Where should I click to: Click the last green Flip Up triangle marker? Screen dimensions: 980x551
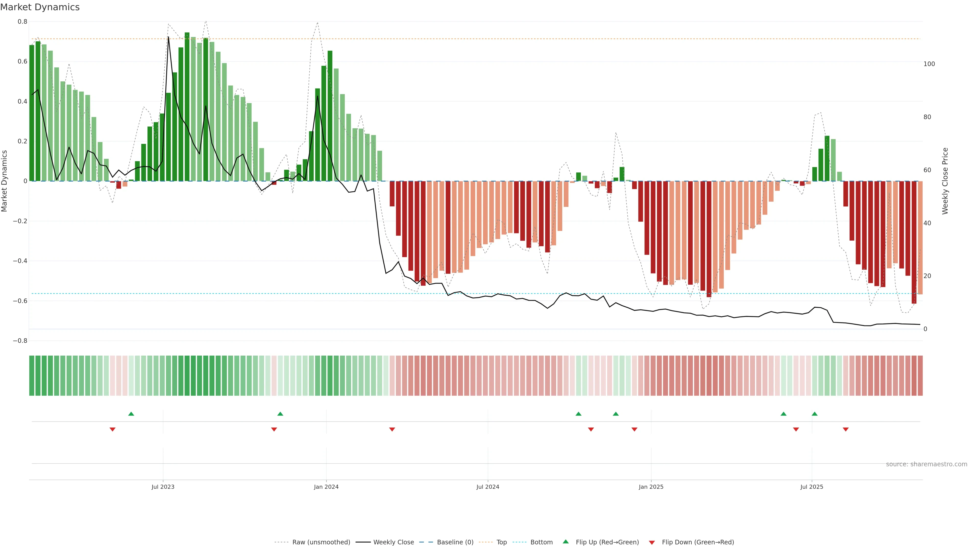tap(815, 414)
